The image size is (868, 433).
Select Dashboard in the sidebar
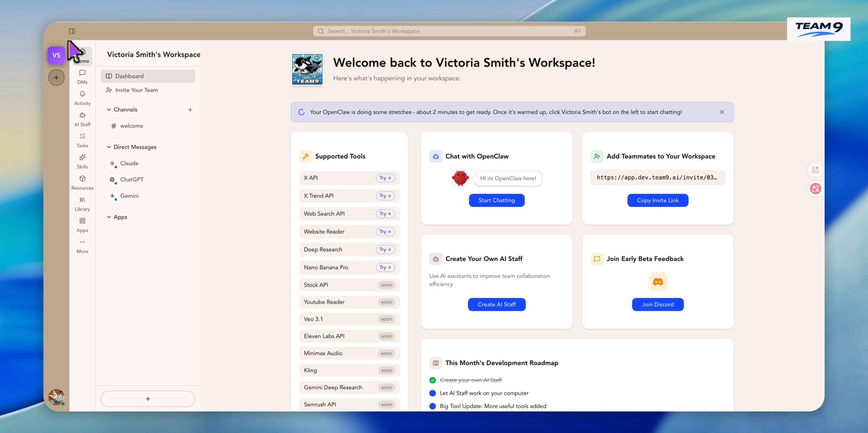coord(148,76)
